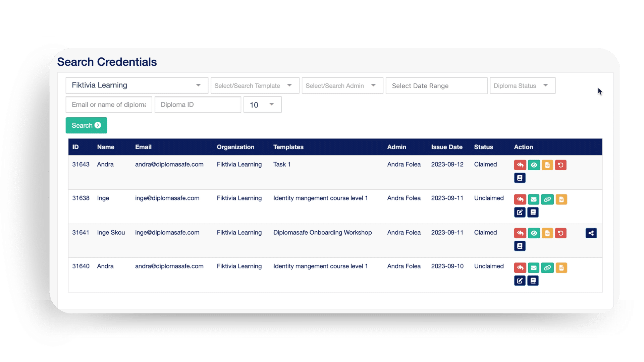
Task: View the log book icon for credential 31641
Action: point(520,246)
